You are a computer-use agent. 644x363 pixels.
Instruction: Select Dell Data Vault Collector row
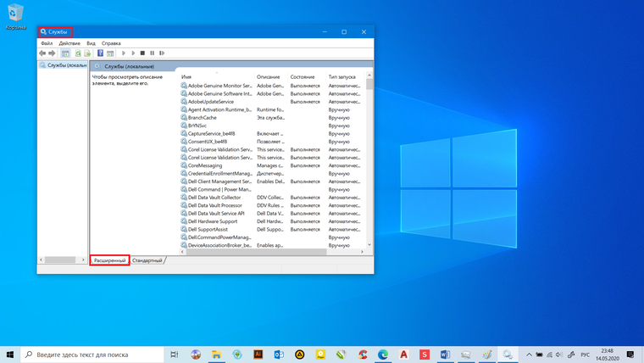272,198
